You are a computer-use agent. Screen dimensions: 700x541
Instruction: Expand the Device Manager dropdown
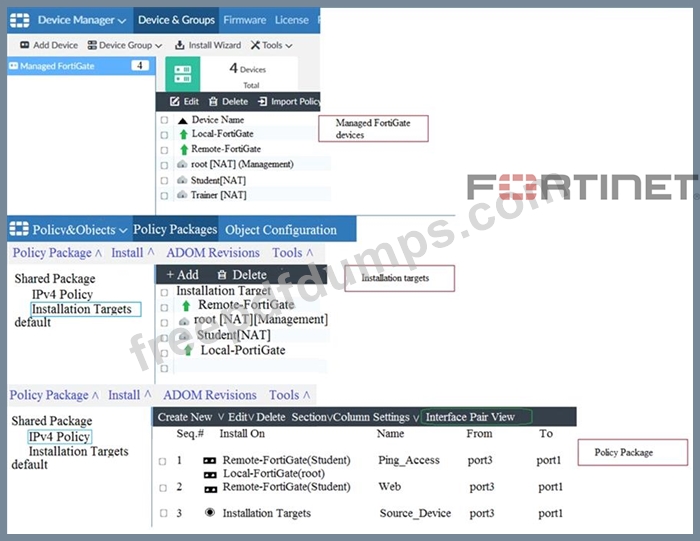click(122, 21)
